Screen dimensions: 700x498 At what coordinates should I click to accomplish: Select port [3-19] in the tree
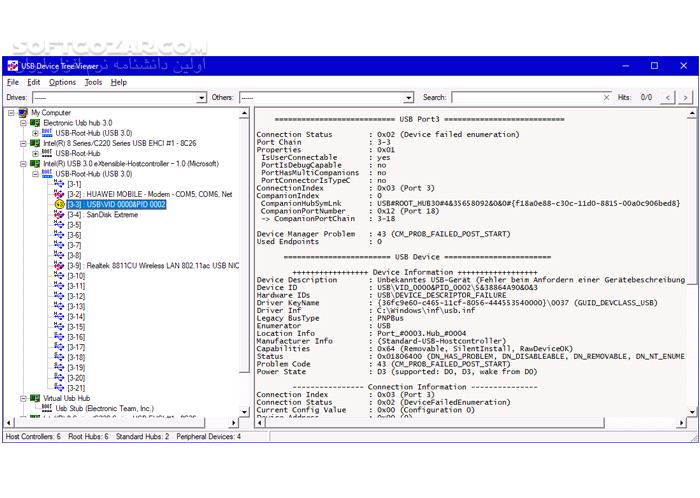pos(76,368)
